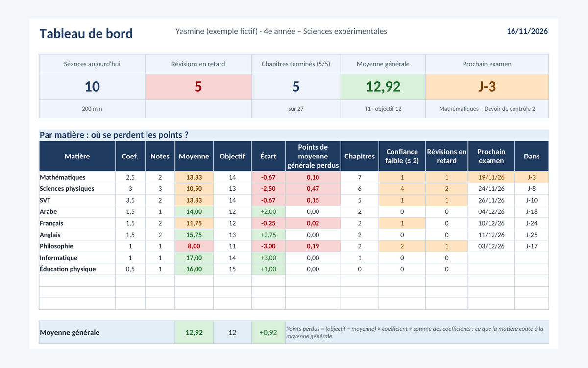Select the +2,75 gap for Anglais

269,235
